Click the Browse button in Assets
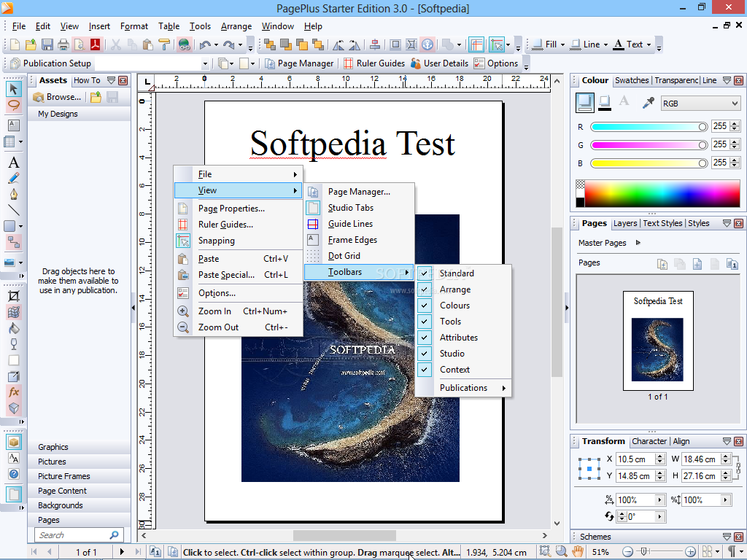The width and height of the screenshot is (747, 560). tap(58, 97)
